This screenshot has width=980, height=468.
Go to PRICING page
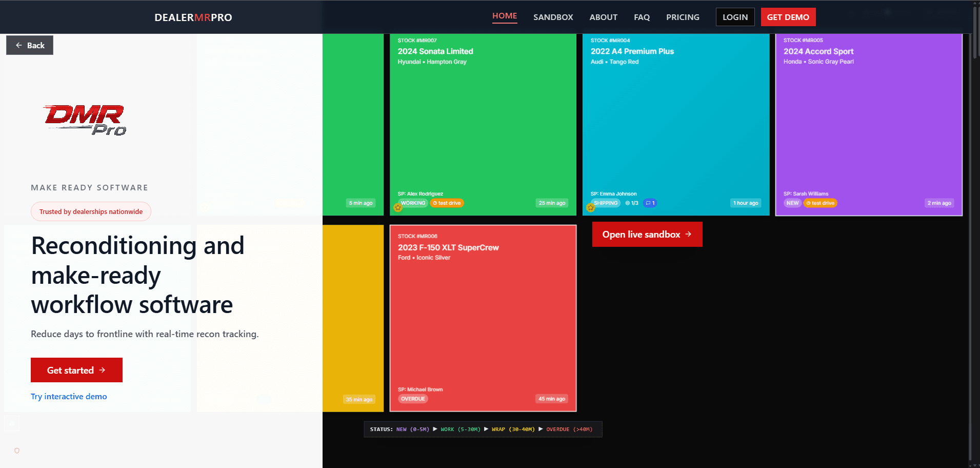[683, 17]
